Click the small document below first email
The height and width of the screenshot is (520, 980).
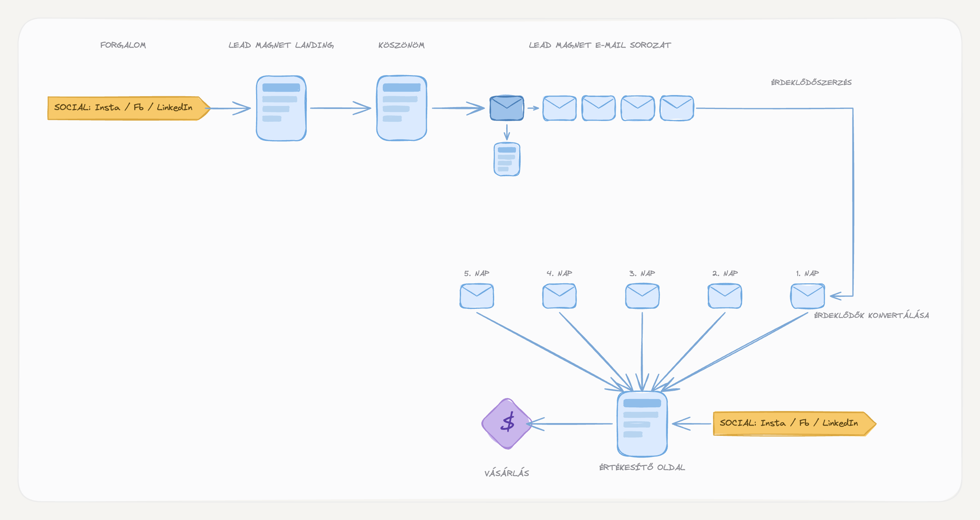(x=507, y=159)
